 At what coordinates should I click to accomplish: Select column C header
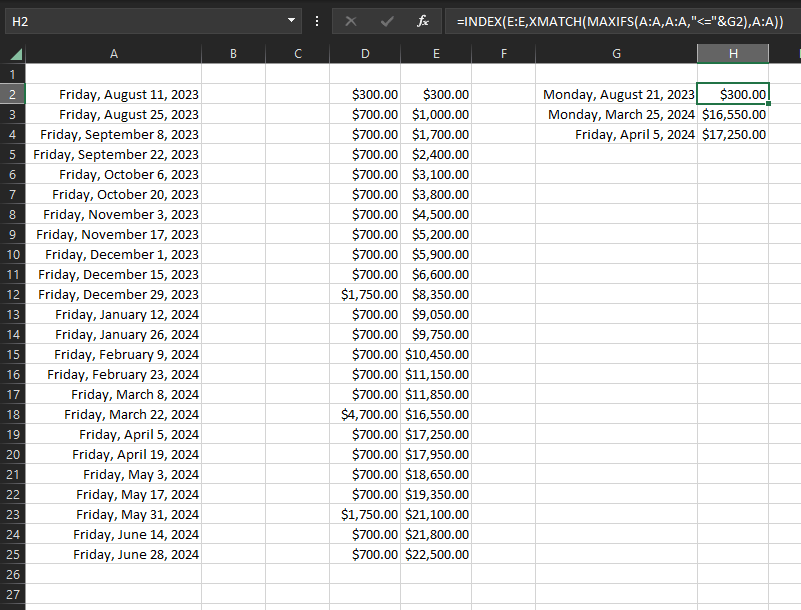pyautogui.click(x=298, y=54)
